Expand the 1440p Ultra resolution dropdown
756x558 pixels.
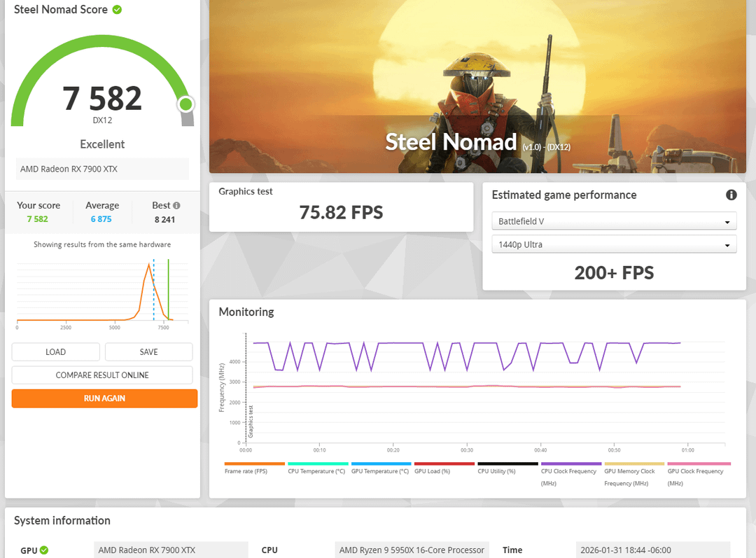click(x=614, y=244)
